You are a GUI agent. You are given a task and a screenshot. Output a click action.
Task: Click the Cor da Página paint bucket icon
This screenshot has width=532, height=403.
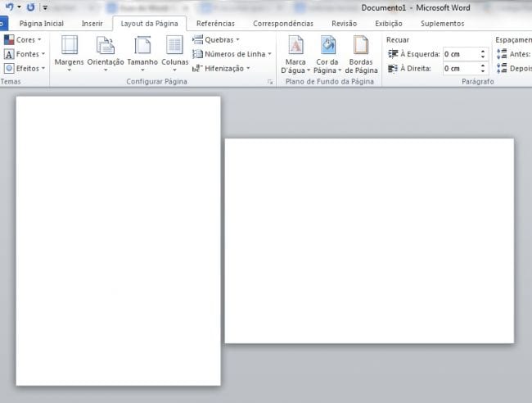327,45
